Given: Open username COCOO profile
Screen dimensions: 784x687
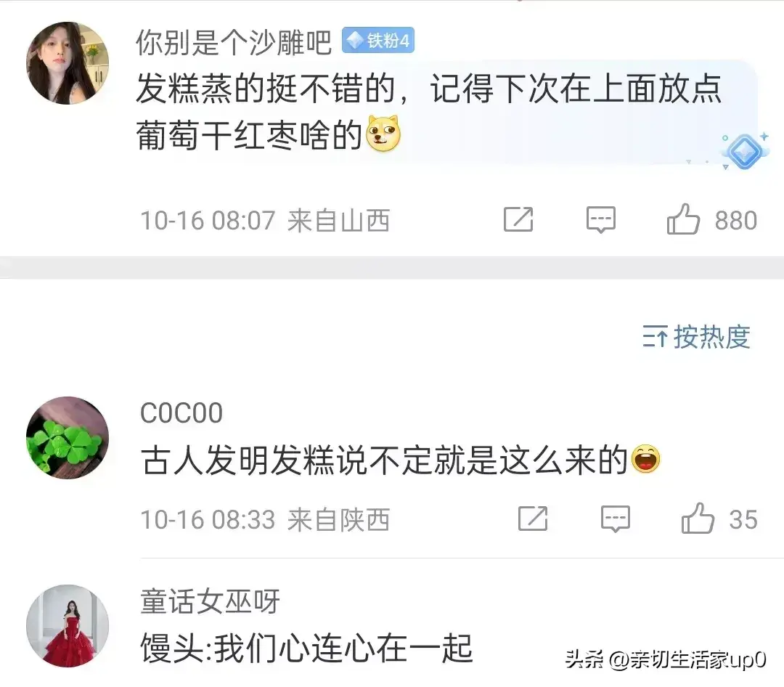Looking at the screenshot, I should (181, 413).
